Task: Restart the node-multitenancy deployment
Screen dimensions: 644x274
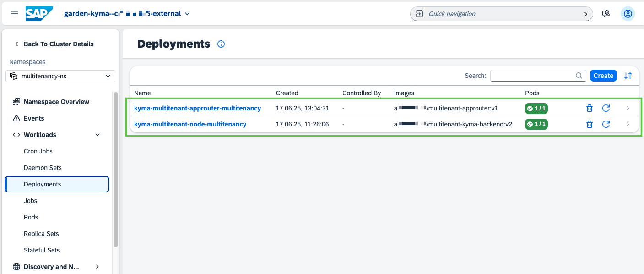Action: (x=606, y=124)
